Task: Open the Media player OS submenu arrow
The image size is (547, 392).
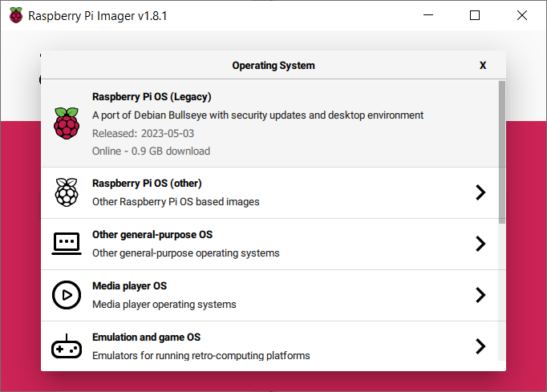Action: coord(480,295)
